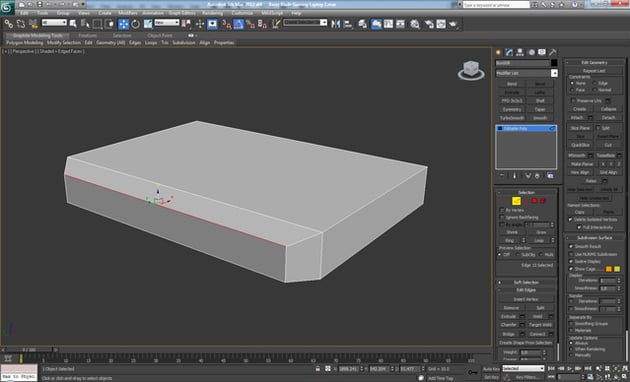630x382 pixels.
Task: Select the Select and Link tool
Action: click(x=8, y=24)
